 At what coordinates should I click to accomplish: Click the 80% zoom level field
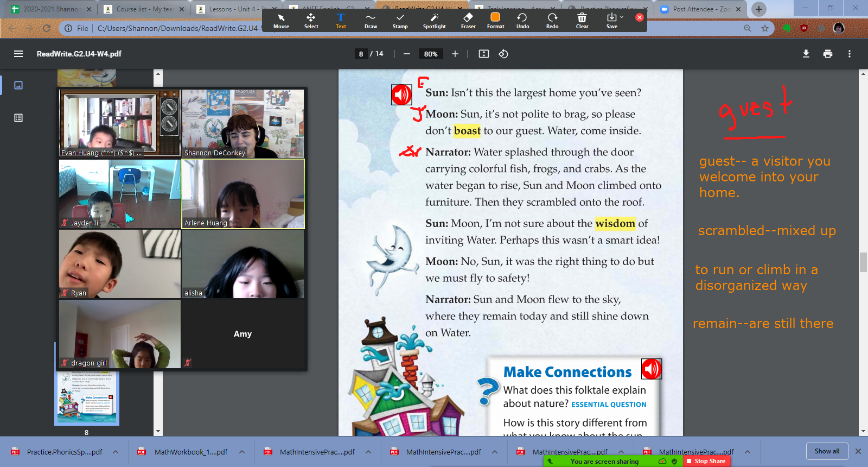click(x=431, y=54)
